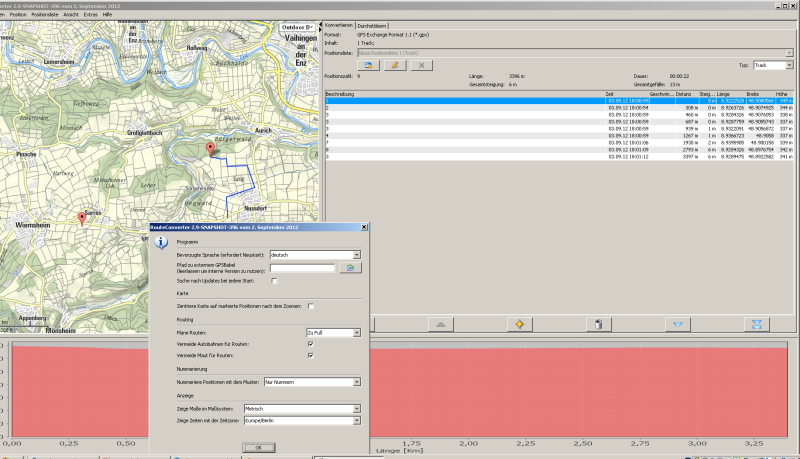The width and height of the screenshot is (800, 459).
Task: Click the delete position trash button
Action: [x=597, y=324]
